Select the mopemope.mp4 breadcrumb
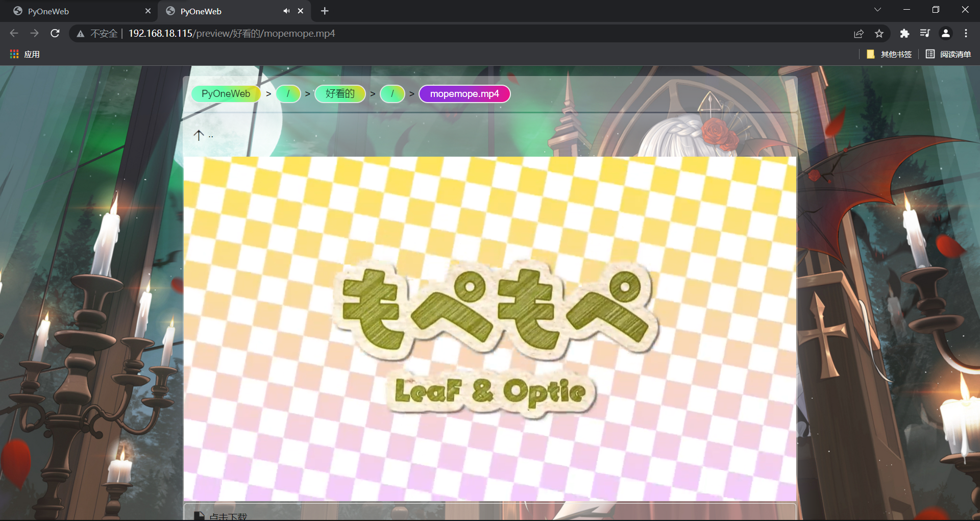This screenshot has height=521, width=980. 464,94
